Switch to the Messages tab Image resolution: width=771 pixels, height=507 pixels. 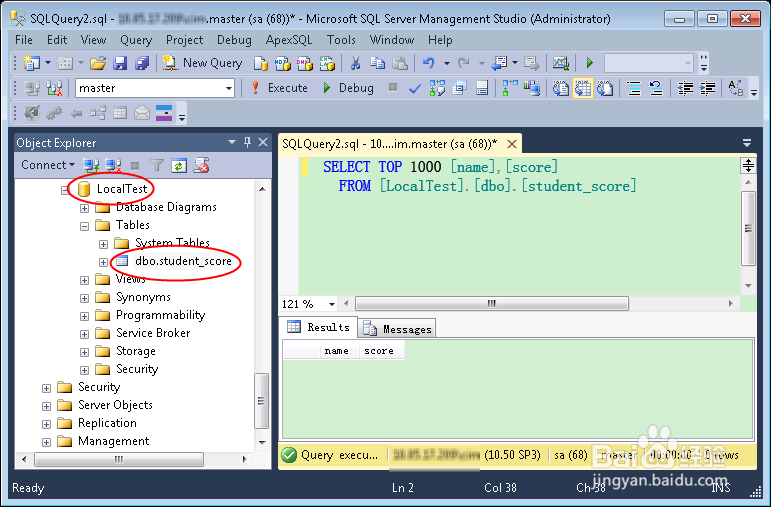pos(397,329)
